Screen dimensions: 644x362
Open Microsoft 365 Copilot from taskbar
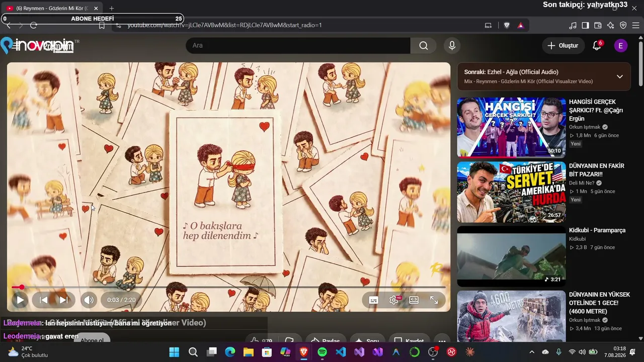tap(285, 352)
